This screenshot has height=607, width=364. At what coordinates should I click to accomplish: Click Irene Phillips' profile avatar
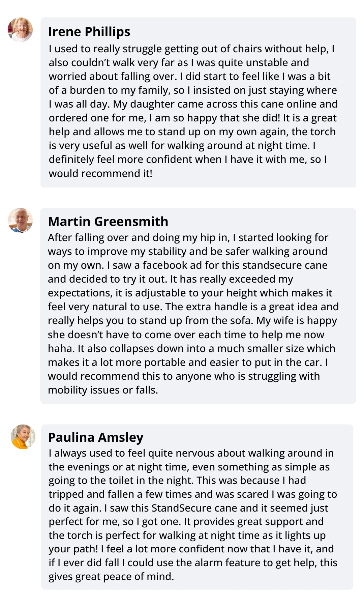click(20, 30)
